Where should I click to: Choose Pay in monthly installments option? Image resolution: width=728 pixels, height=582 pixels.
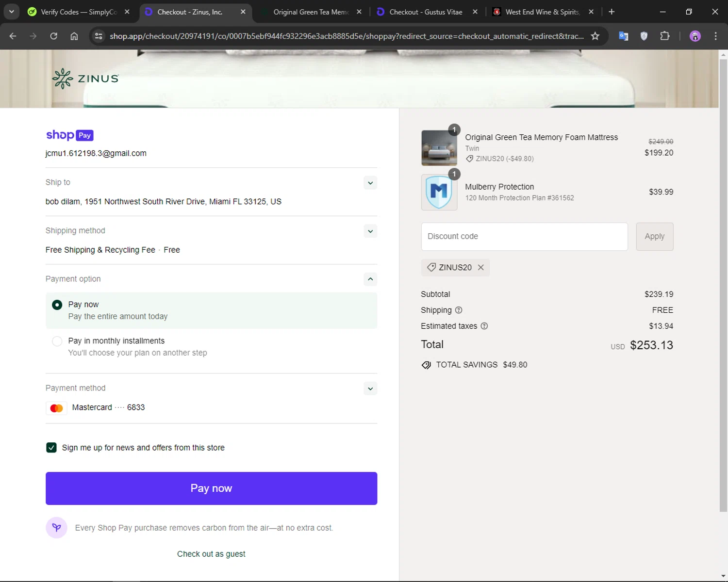coord(57,341)
